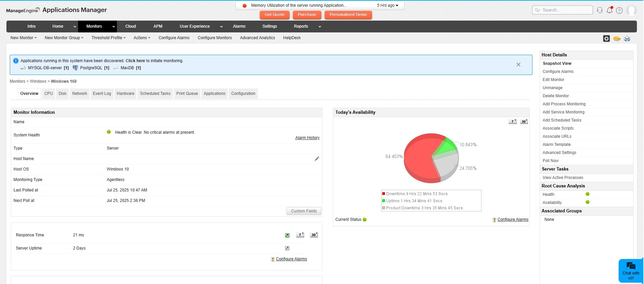
Task: Switch to the Disk tab
Action: pos(63,94)
